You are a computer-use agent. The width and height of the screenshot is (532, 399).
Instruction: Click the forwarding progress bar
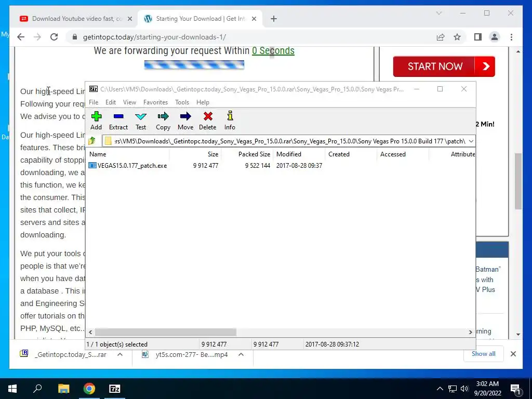(x=194, y=65)
